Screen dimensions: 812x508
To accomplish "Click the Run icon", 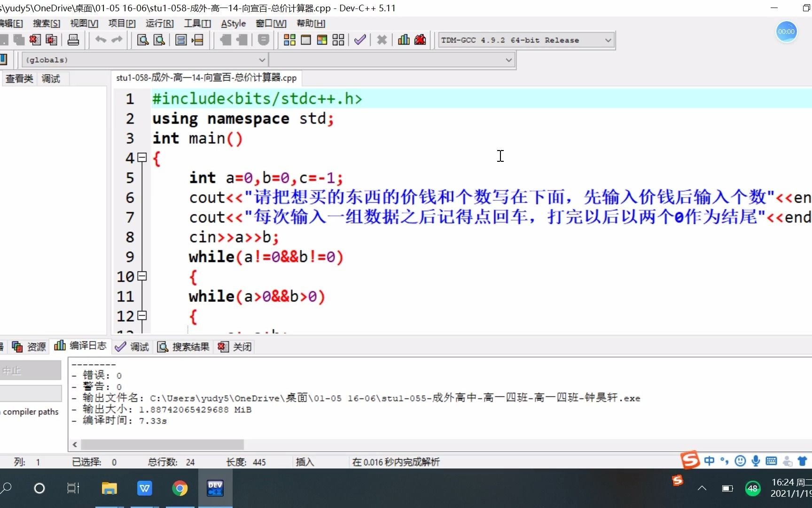I will pyautogui.click(x=305, y=40).
